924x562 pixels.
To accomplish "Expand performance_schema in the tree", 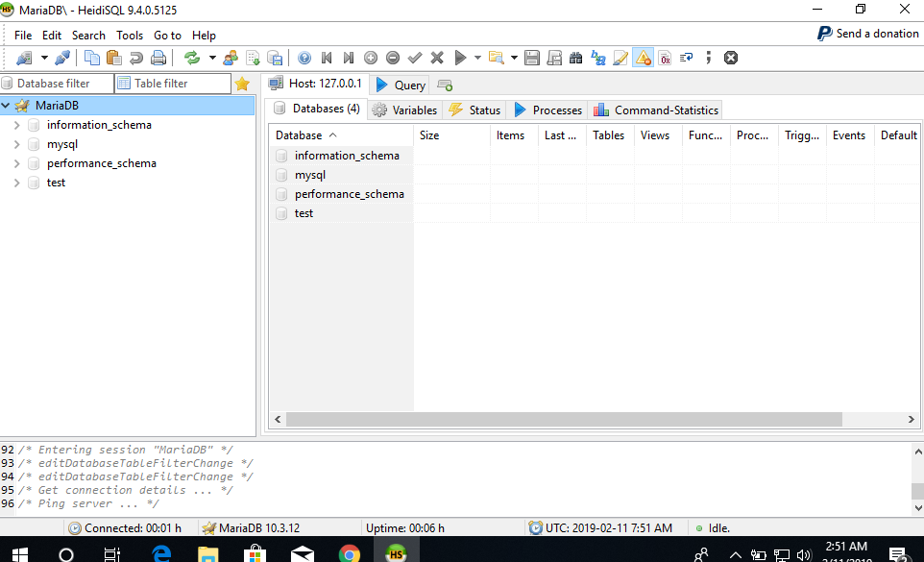I will (16, 163).
